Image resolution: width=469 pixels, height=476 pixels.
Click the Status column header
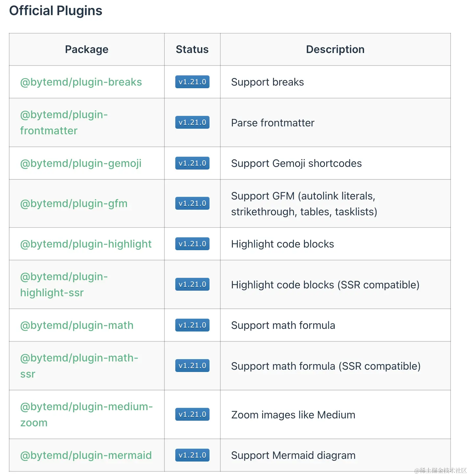192,49
